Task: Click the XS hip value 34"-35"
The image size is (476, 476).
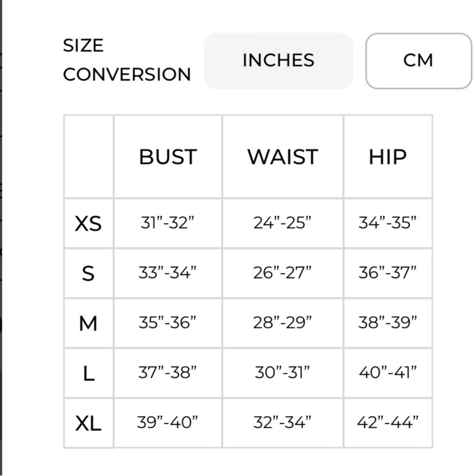Action: (x=387, y=222)
